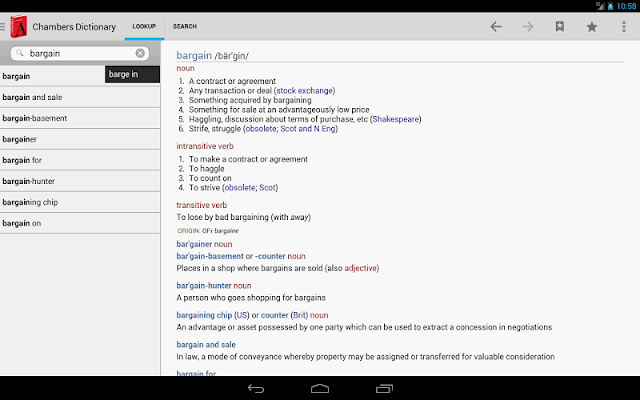
Task: Tap the 10:58 clock in status bar
Action: 626,6
